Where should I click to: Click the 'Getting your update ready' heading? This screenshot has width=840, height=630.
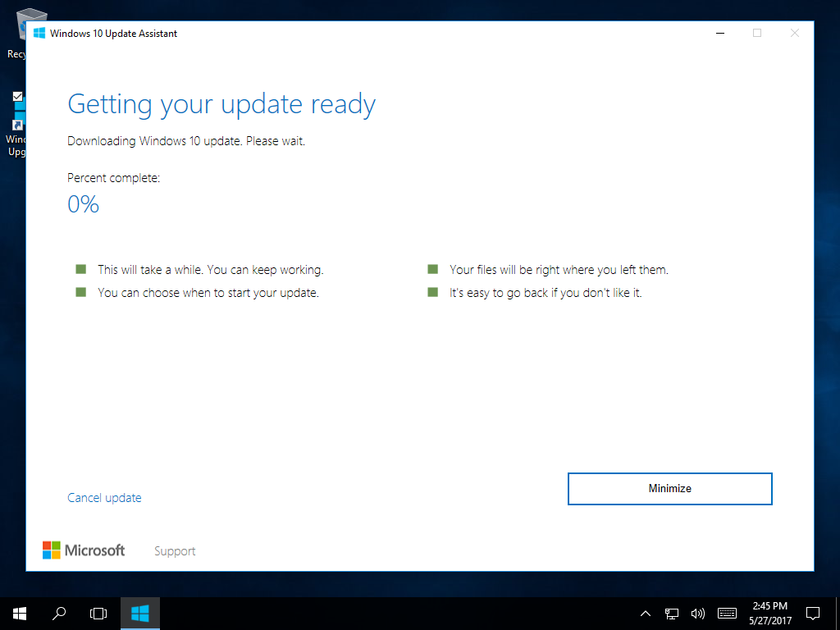click(x=221, y=104)
